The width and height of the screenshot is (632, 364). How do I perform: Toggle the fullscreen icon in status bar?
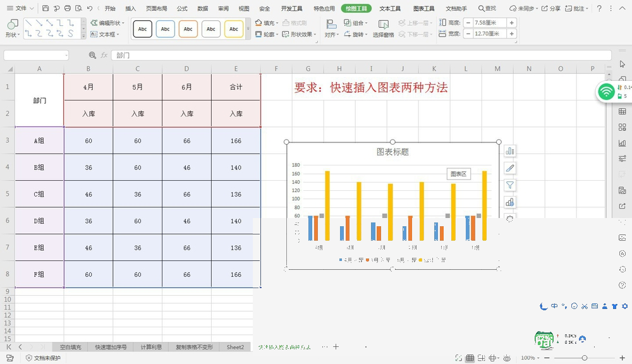[x=458, y=358]
